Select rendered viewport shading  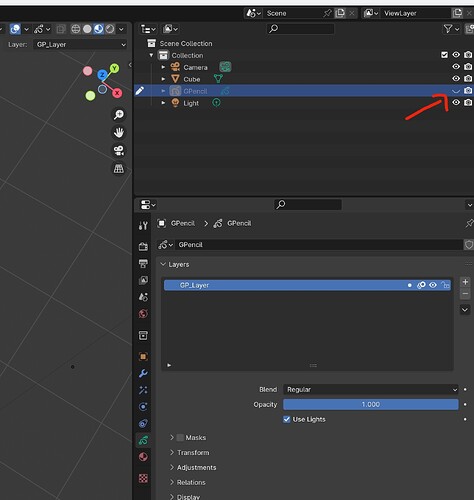(x=110, y=29)
